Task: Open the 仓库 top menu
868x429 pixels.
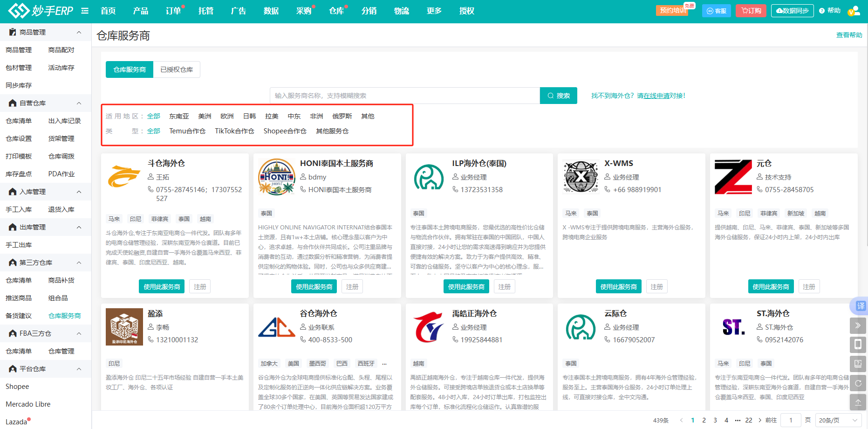Action: point(336,11)
